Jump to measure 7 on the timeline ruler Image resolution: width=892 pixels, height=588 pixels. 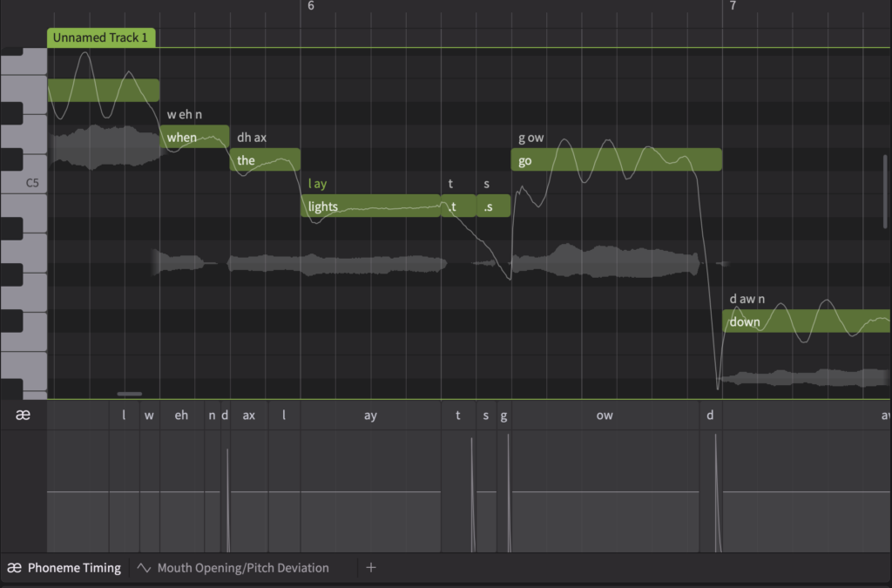pos(733,6)
